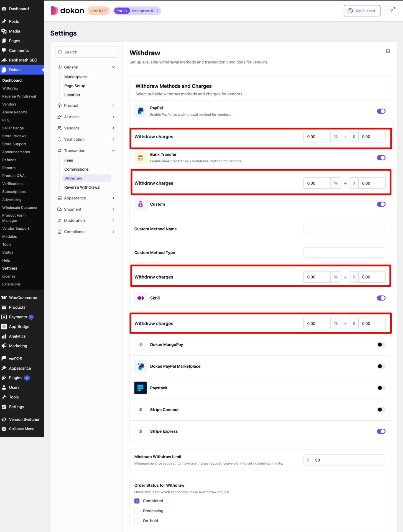Screen dimensions: 403x532
Task: Expand the Appearance settings section chevron
Action: [113, 198]
